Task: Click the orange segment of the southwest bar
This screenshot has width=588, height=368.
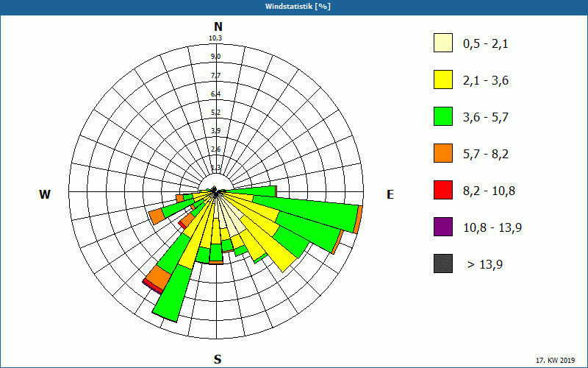Action: tap(158, 278)
